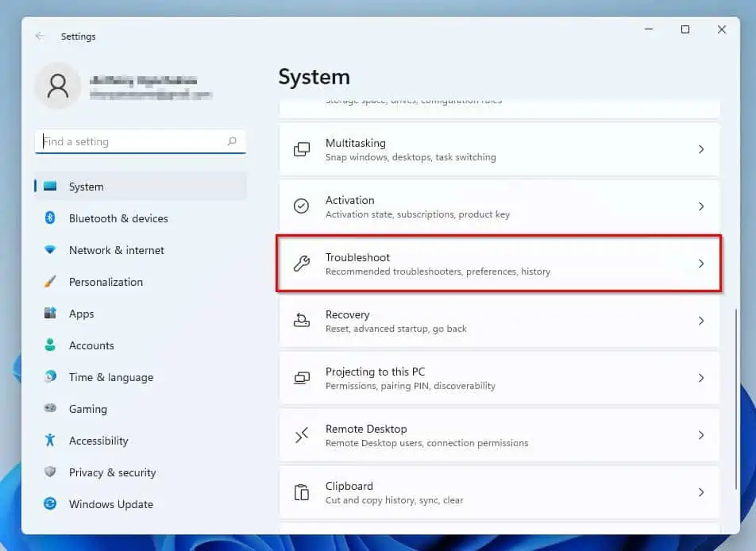Click the blurred account name text
Viewport: 756px width, 551px height.
143,80
